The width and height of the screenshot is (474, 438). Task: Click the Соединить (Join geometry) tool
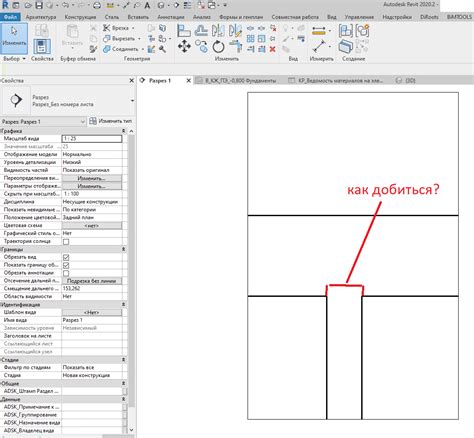click(121, 49)
